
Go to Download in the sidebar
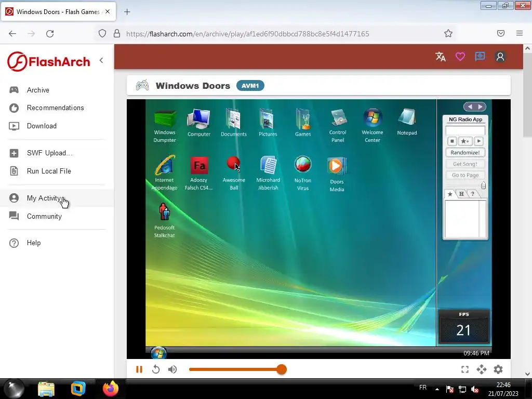57,126
